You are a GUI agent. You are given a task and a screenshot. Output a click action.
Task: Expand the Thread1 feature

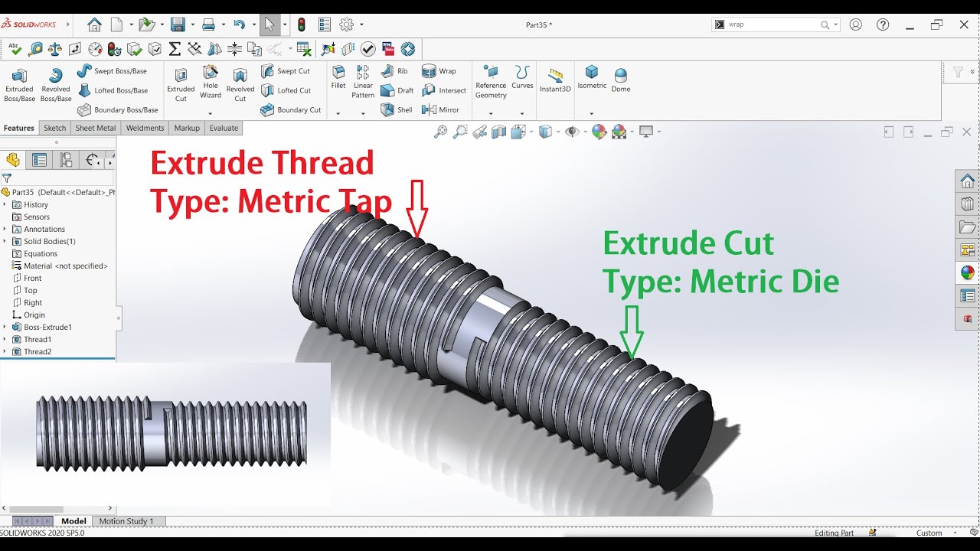tap(5, 339)
